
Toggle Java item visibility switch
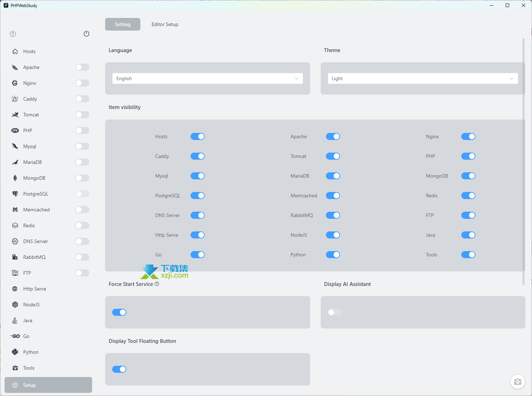point(468,235)
